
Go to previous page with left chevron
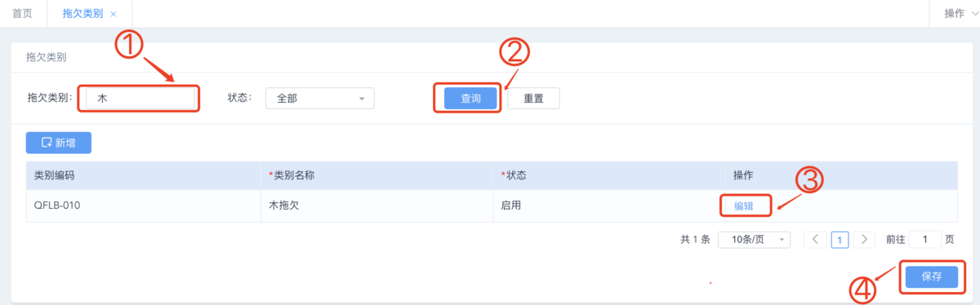point(815,240)
